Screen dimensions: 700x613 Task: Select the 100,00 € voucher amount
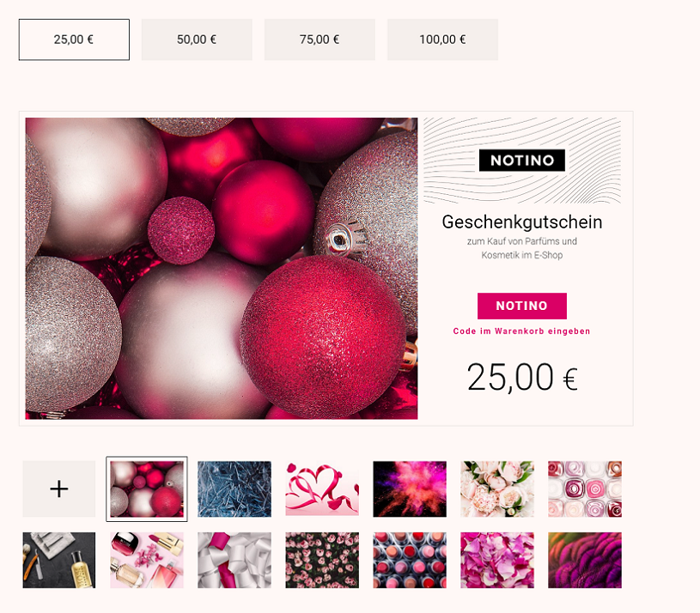tap(442, 39)
